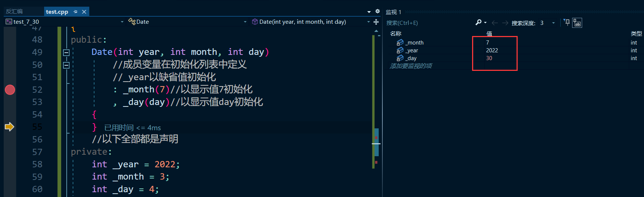
Task: Click the Date class icon in navigation bar
Action: pyautogui.click(x=132, y=22)
